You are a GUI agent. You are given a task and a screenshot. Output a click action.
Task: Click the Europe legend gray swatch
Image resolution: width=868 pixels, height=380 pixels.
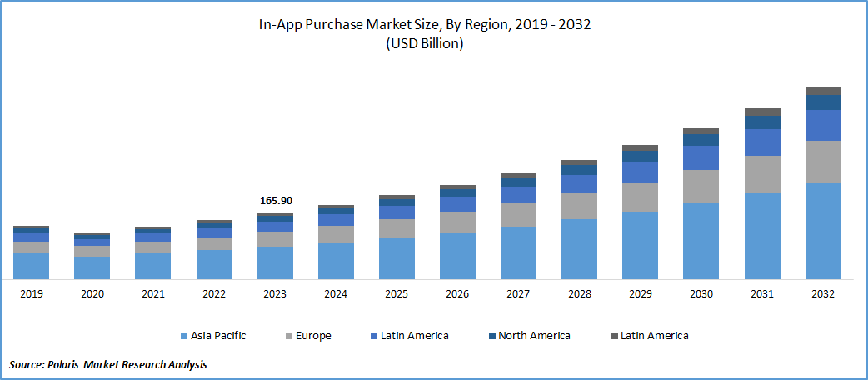[288, 336]
